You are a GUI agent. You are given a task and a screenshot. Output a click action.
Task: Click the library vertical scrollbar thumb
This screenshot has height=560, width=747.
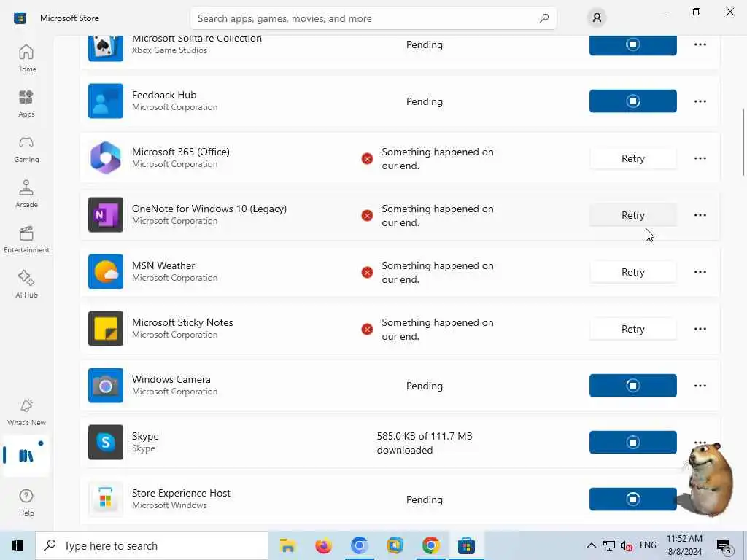(743, 142)
